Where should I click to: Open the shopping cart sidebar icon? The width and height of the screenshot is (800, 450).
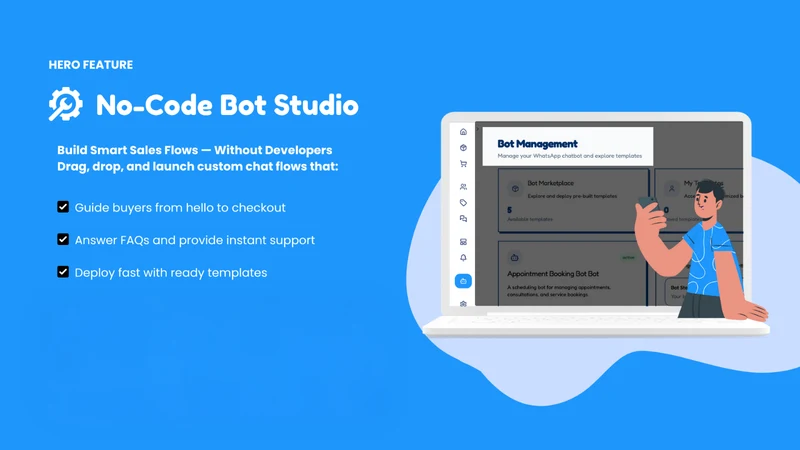(x=463, y=164)
